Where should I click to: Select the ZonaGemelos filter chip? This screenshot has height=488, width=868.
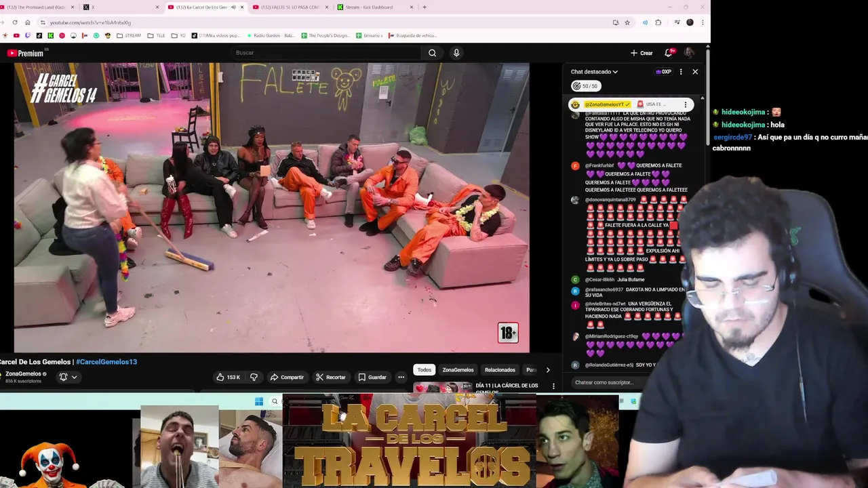click(x=458, y=370)
